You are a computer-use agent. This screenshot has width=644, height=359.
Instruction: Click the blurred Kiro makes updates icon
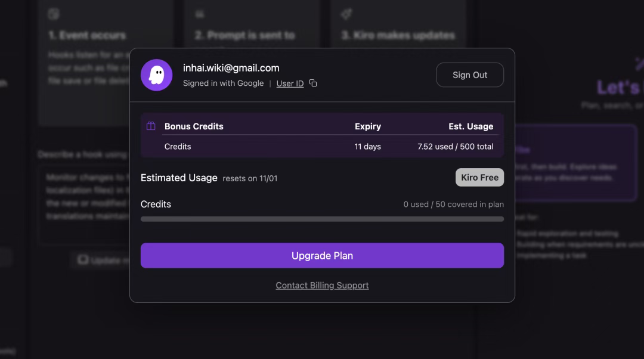coord(346,14)
